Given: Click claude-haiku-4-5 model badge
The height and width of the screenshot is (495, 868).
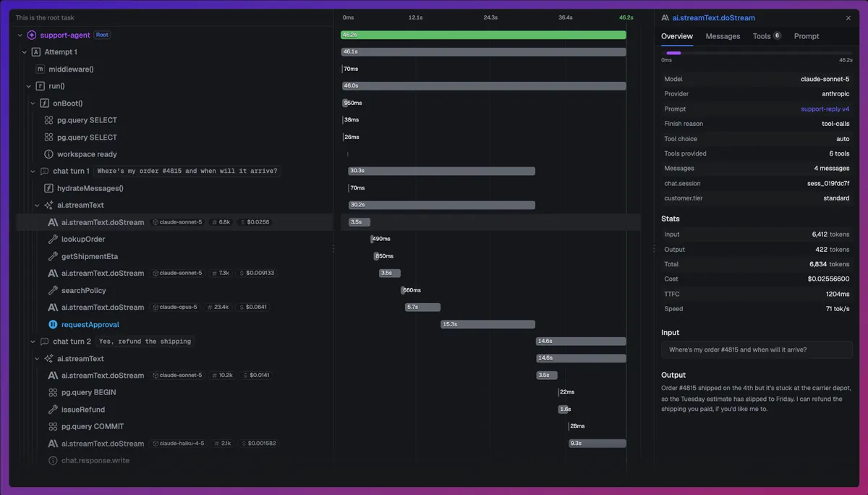Looking at the screenshot, I should point(179,444).
